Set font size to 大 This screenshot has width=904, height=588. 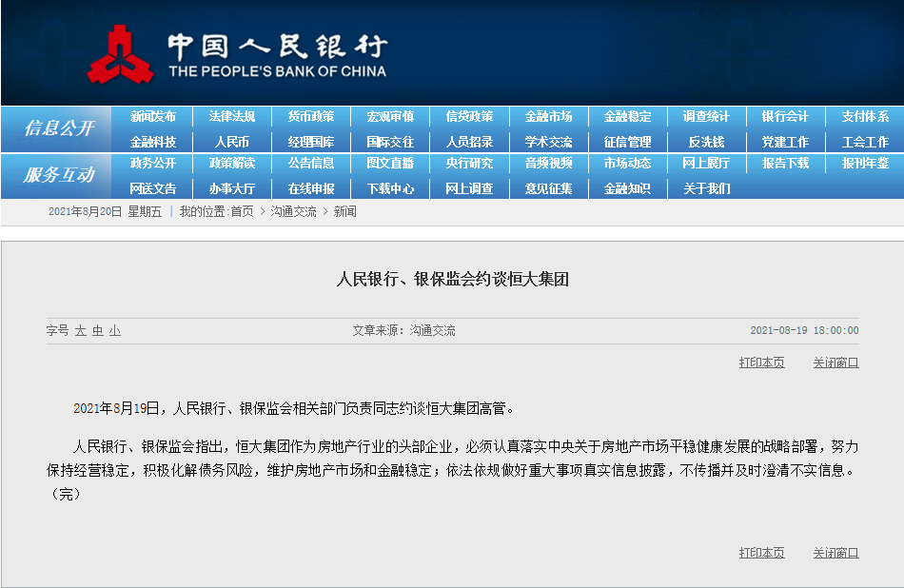click(x=81, y=330)
